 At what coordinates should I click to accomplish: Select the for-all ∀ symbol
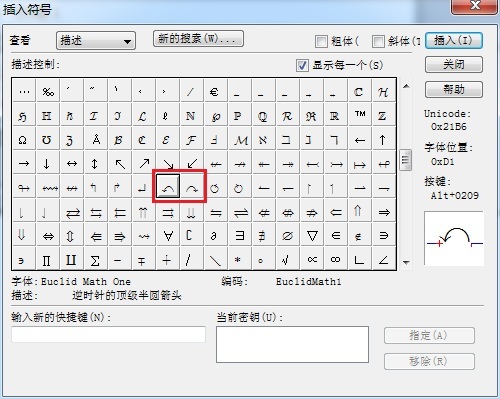168,236
